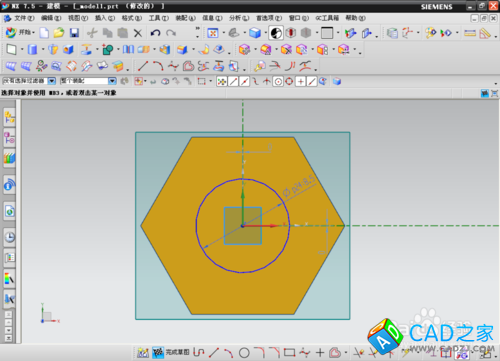Click the blue sketch circle in viewport
Image resolution: width=500 pixels, height=361 pixels.
203,207
